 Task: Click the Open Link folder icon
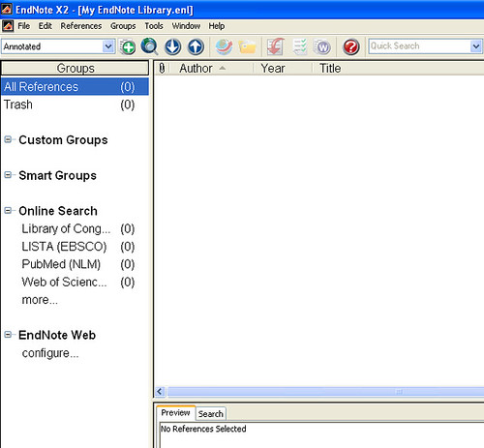coord(247,47)
